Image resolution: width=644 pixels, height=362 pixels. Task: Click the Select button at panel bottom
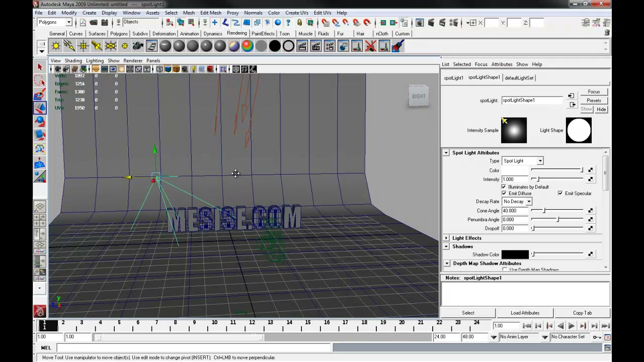pos(468,313)
